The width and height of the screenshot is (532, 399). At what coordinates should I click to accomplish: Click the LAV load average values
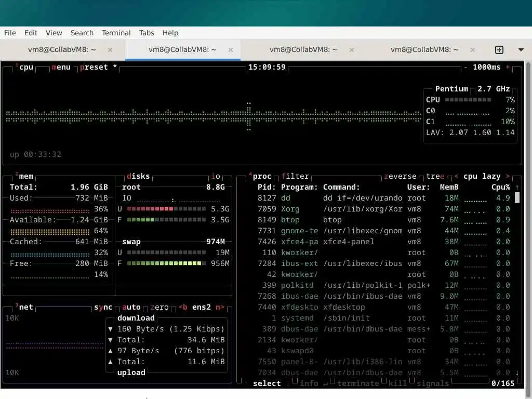482,132
